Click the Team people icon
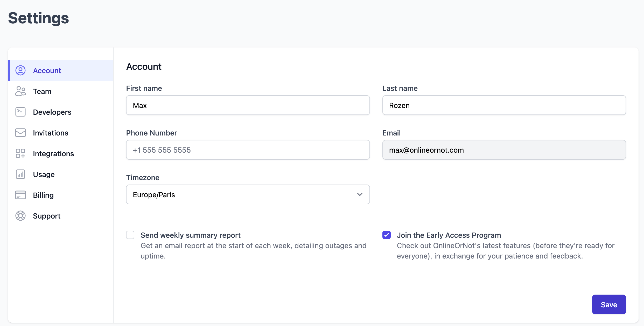This screenshot has width=644, height=326. tap(20, 91)
